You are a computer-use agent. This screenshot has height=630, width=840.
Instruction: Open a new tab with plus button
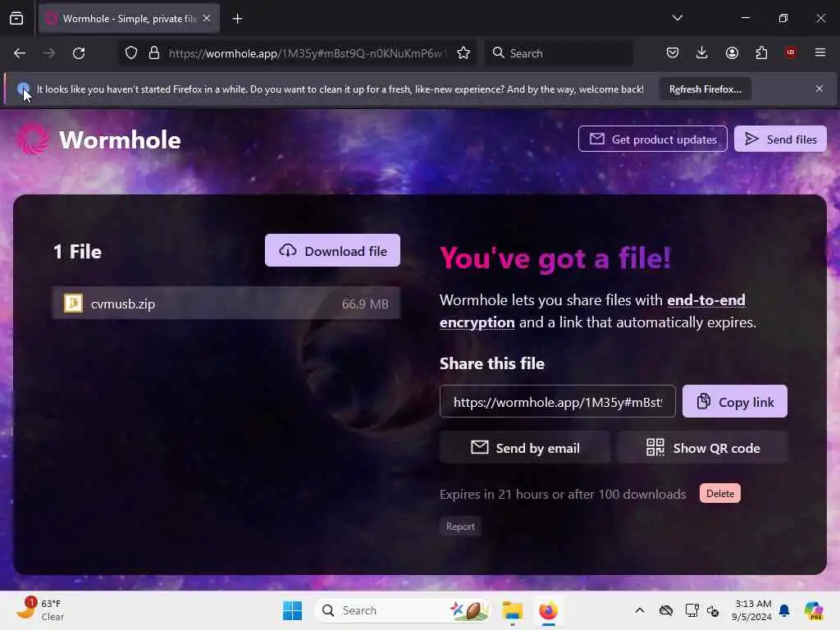pyautogui.click(x=237, y=19)
